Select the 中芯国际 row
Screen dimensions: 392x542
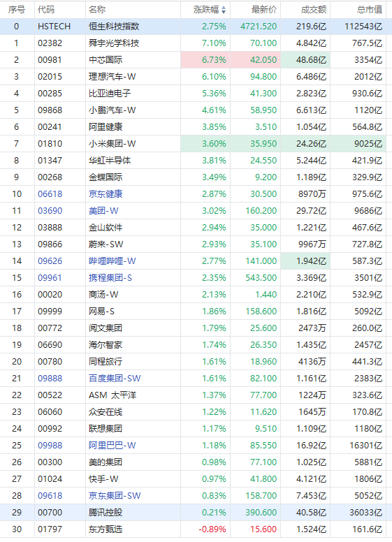193,60
